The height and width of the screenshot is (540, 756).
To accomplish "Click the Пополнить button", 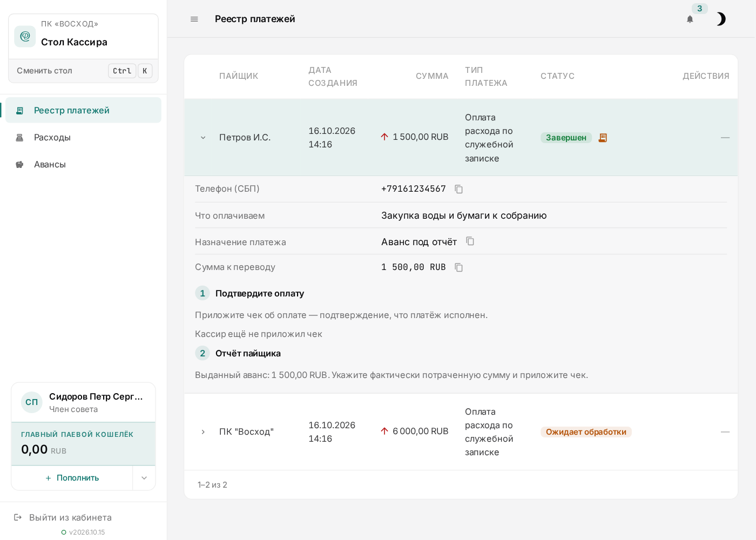I will click(72, 478).
